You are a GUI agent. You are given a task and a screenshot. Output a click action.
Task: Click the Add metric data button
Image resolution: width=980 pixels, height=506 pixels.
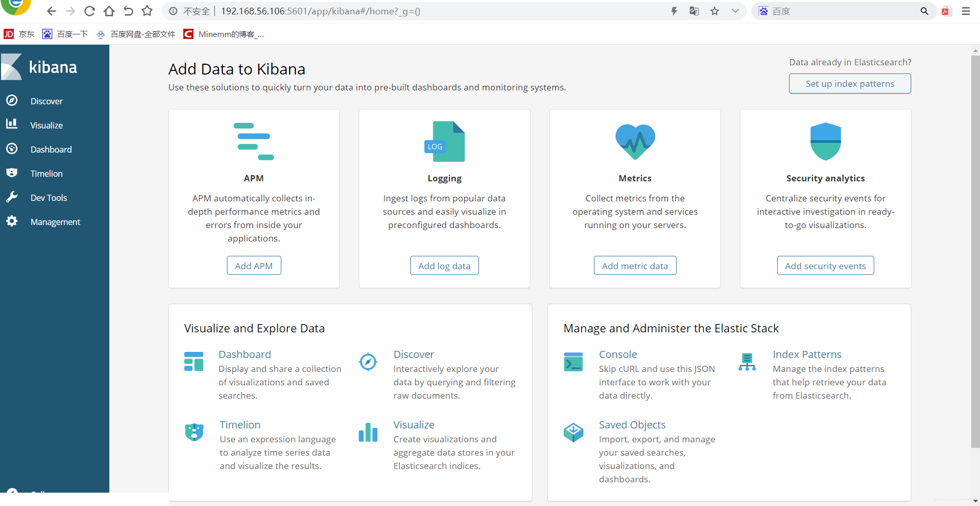[635, 266]
